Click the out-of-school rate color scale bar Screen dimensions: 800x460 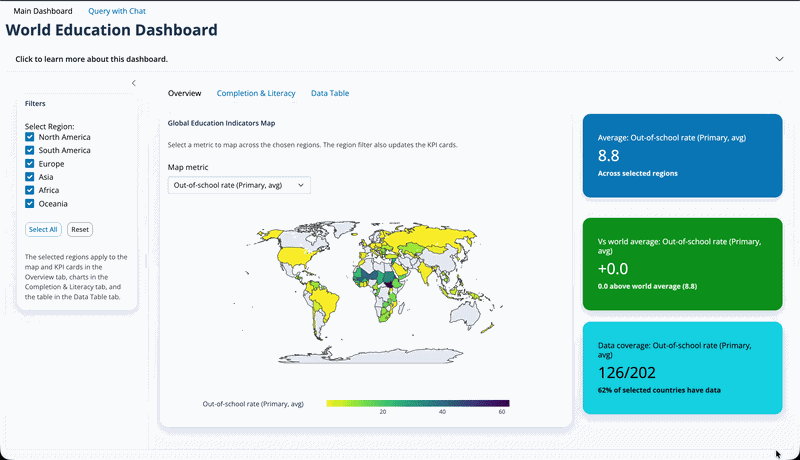(417, 403)
